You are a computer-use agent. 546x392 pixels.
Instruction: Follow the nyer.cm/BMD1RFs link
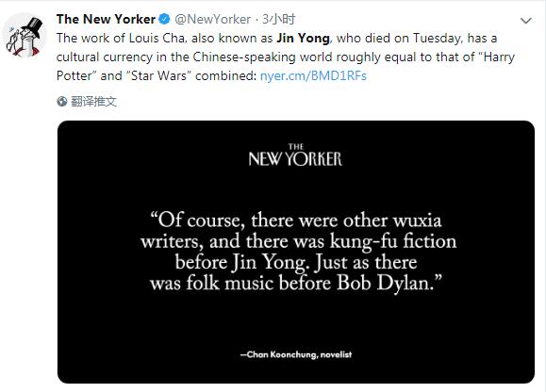pos(313,75)
